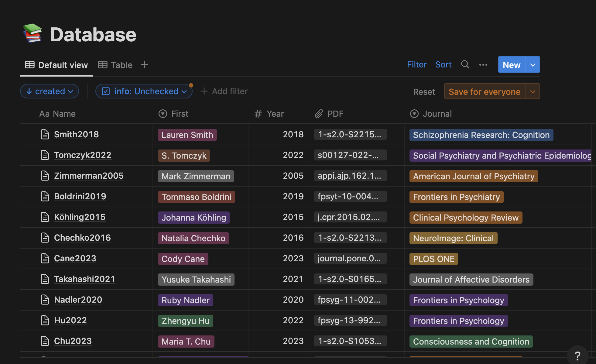
Task: Open the Zimmerman2005 page link
Action: 88,176
